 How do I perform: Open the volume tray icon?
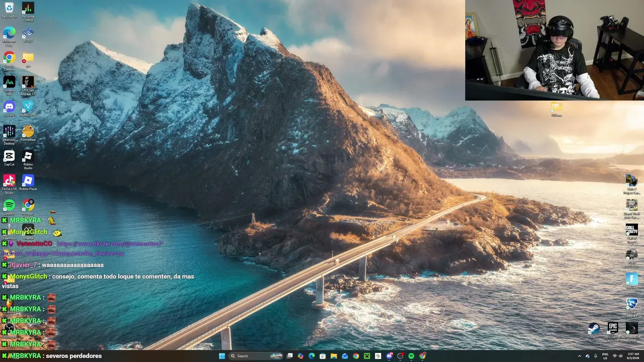(x=620, y=356)
